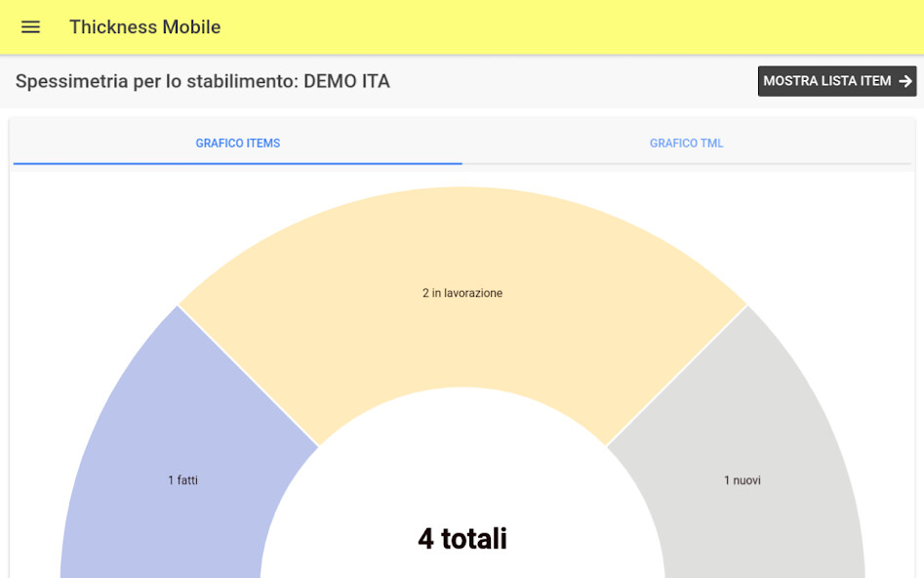Click the Thickness Mobile app title
The image size is (924, 578).
click(145, 27)
